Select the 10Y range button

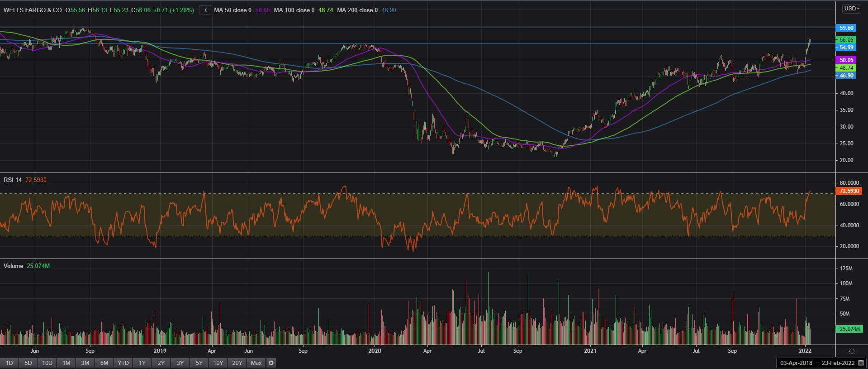218,363
